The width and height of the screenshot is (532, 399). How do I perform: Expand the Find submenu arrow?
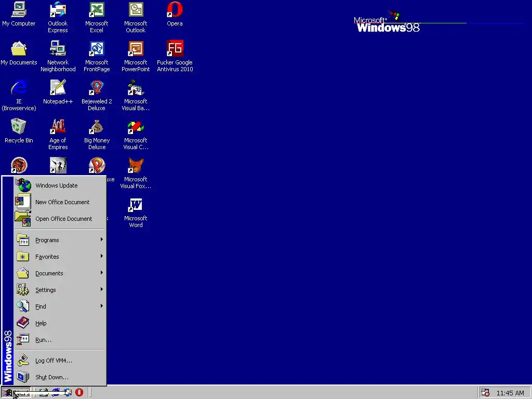tap(101, 306)
